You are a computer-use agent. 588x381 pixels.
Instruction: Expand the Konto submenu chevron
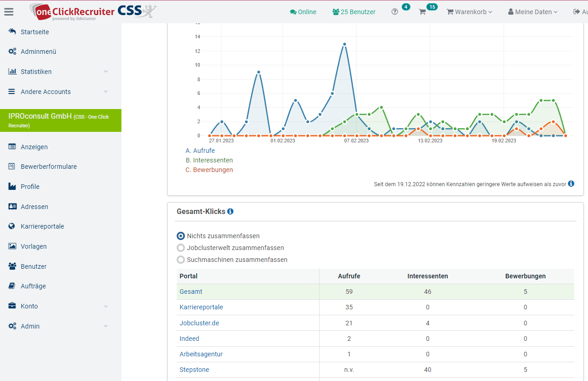click(106, 306)
